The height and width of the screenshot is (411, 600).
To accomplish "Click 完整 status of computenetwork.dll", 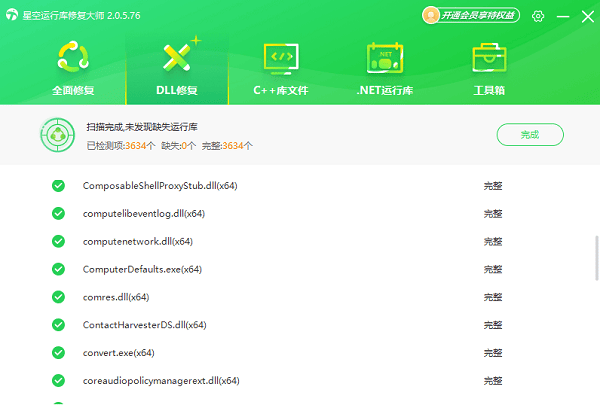I will click(493, 241).
